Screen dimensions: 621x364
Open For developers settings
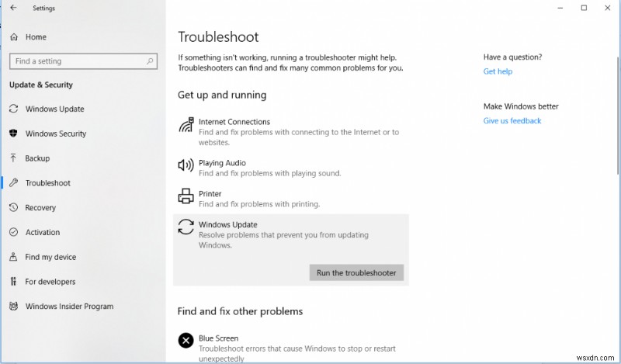click(x=50, y=282)
